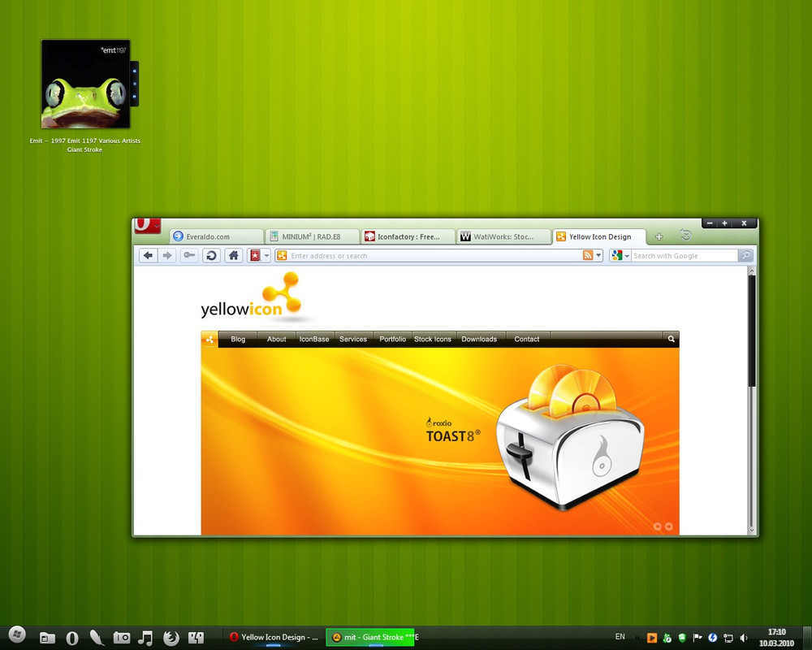Expand the bookmarks star dropdown arrow
The width and height of the screenshot is (812, 650).
[x=266, y=256]
